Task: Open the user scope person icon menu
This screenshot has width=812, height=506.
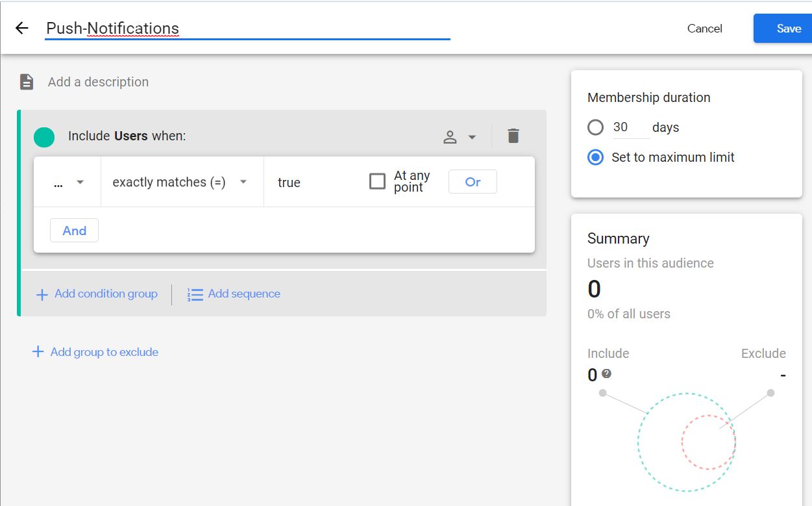Action: tap(460, 137)
